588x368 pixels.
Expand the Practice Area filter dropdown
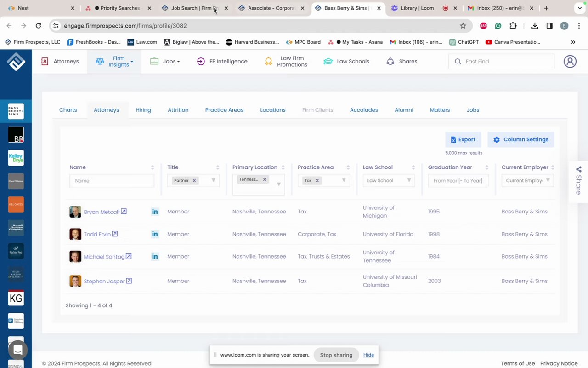[x=344, y=180]
